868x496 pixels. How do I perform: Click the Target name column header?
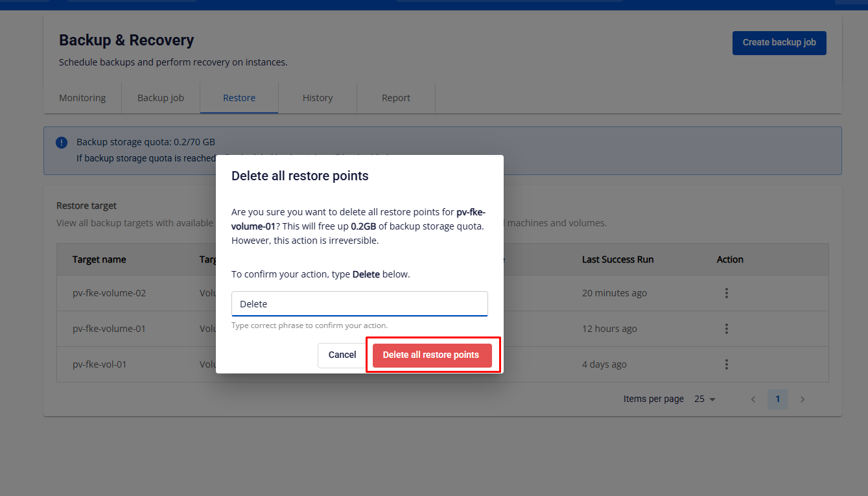pyautogui.click(x=99, y=259)
